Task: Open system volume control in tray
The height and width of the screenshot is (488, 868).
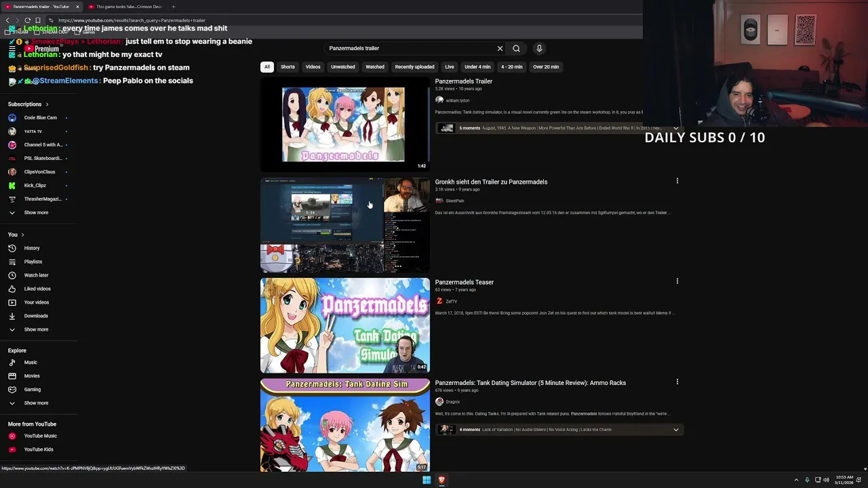Action: coord(826,480)
